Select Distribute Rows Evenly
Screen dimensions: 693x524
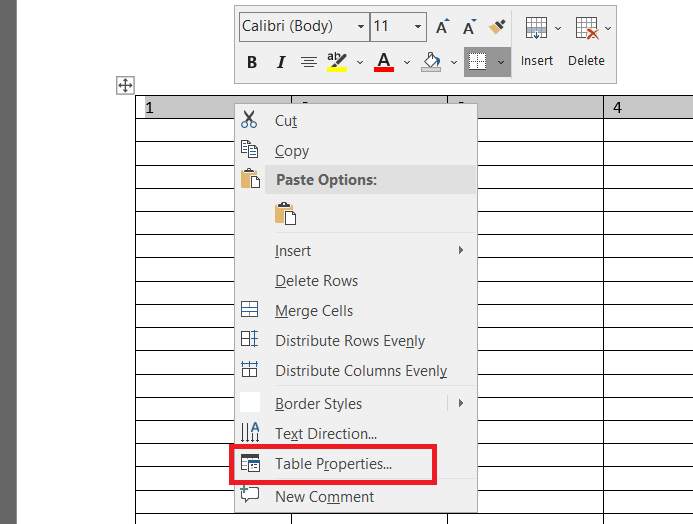coord(349,341)
